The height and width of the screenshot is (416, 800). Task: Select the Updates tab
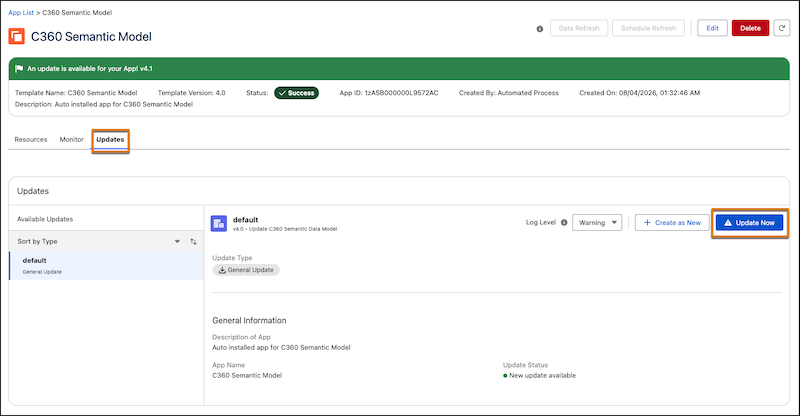coord(110,139)
